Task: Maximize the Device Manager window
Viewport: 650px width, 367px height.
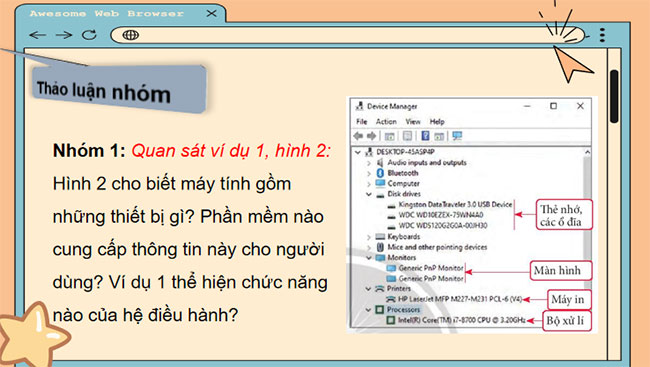Action: pos(553,106)
